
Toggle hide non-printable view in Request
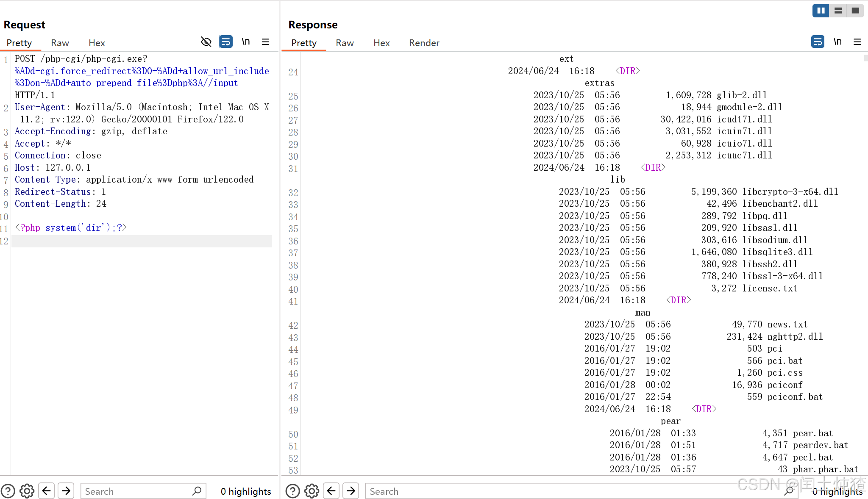[x=206, y=42]
